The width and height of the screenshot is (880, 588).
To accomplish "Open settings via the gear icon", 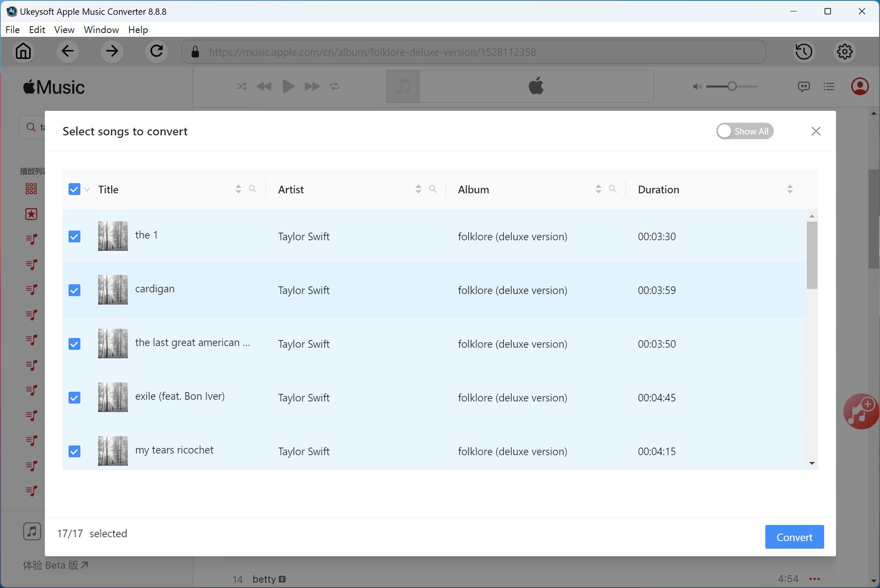I will pos(844,52).
